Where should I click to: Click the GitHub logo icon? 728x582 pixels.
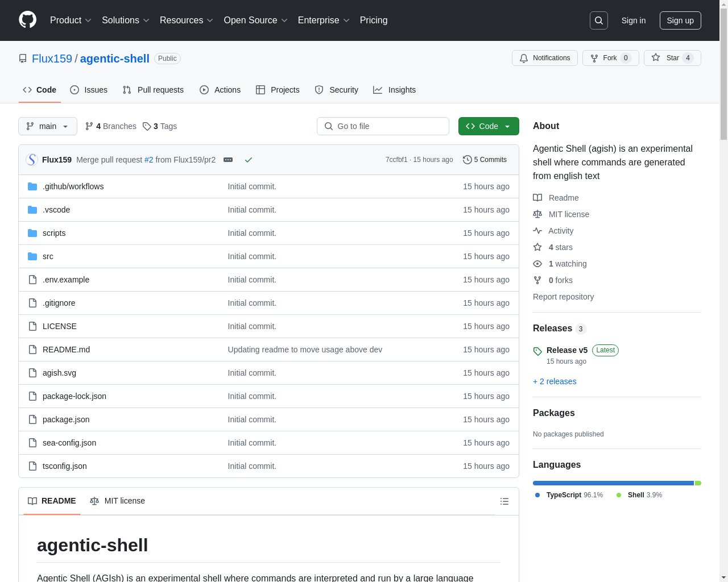(x=27, y=20)
